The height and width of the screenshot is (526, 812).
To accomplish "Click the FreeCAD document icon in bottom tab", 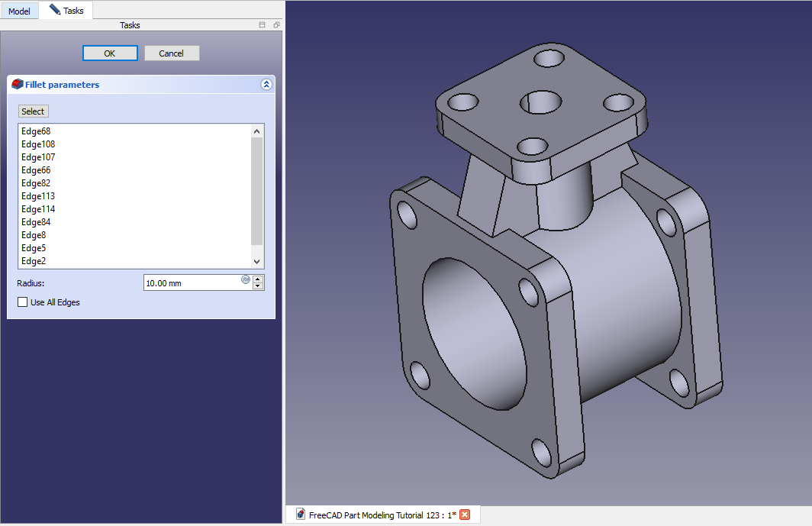I will coord(301,515).
